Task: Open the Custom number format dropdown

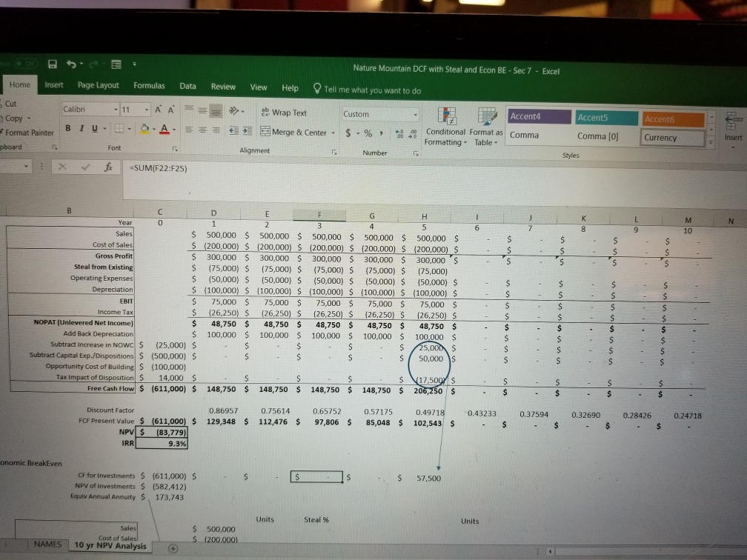Action: pyautogui.click(x=416, y=113)
